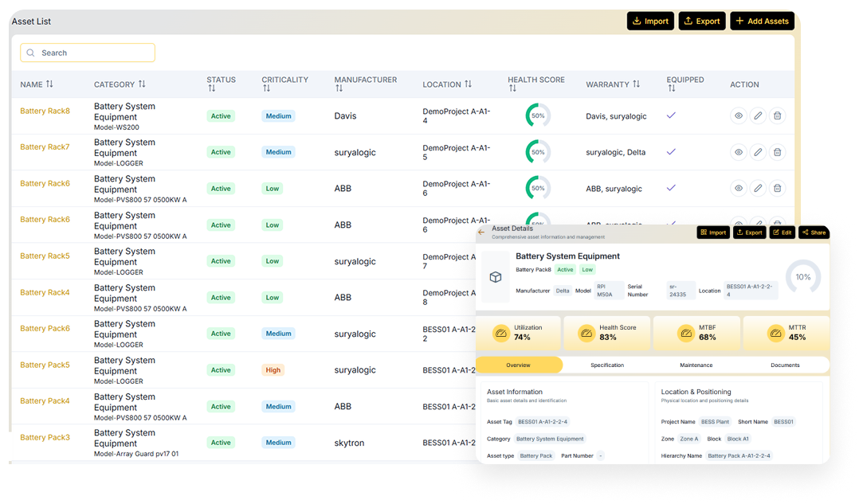The width and height of the screenshot is (859, 504).
Task: Click the MTTR gauge icon
Action: pos(775,333)
